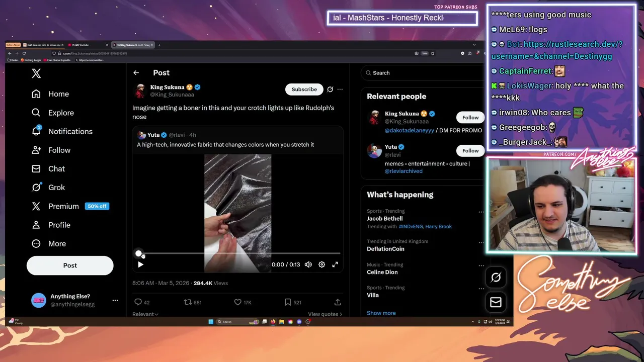This screenshot has width=644, height=362.
Task: Open the Windows Start menu
Action: point(211,322)
